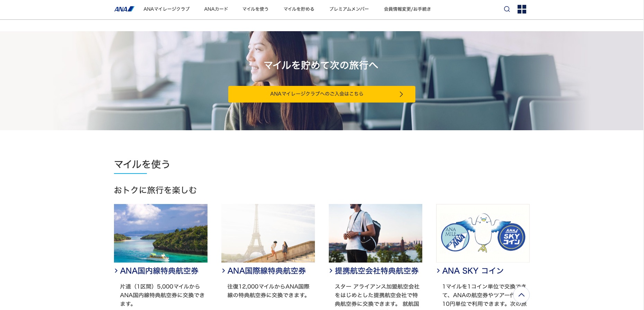Click arrow on yellow membership banner button
Screen dimensions: 644x310
click(401, 94)
